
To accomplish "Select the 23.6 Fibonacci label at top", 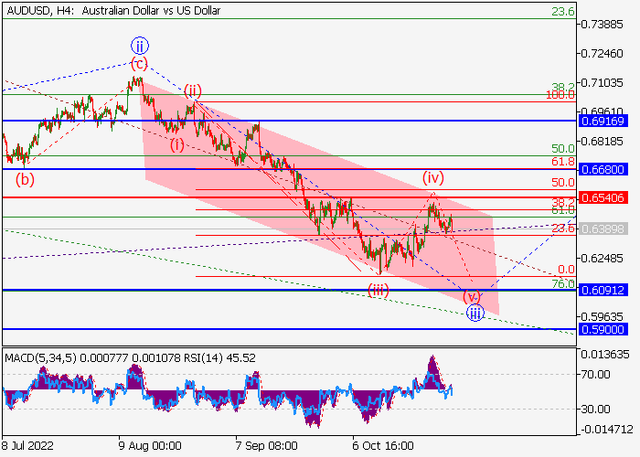I will point(562,12).
